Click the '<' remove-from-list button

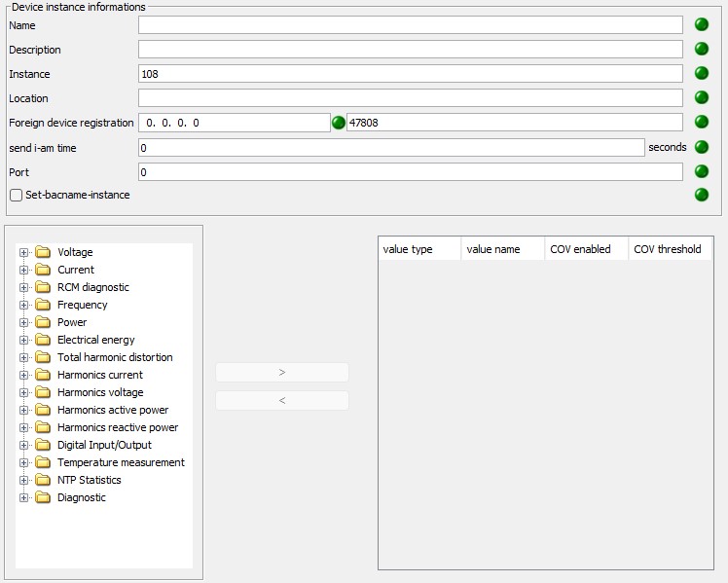click(281, 400)
